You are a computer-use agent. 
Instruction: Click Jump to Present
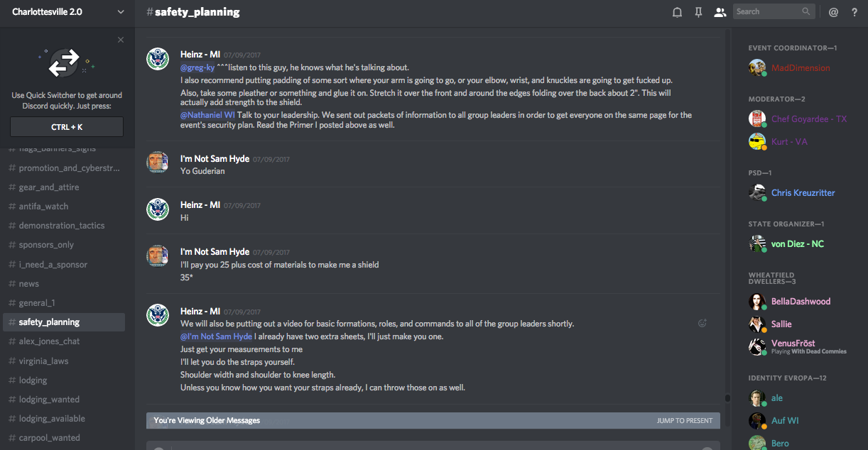pos(684,421)
